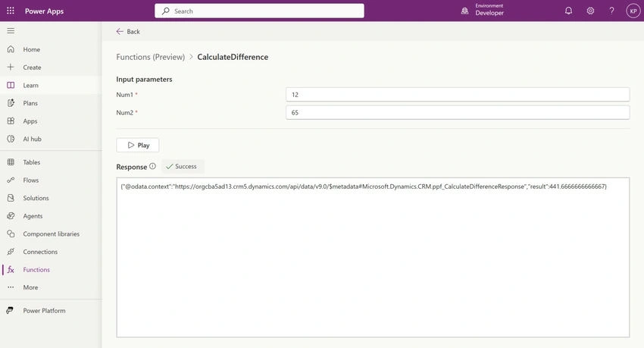
Task: Click the Learn book icon
Action: (x=11, y=85)
